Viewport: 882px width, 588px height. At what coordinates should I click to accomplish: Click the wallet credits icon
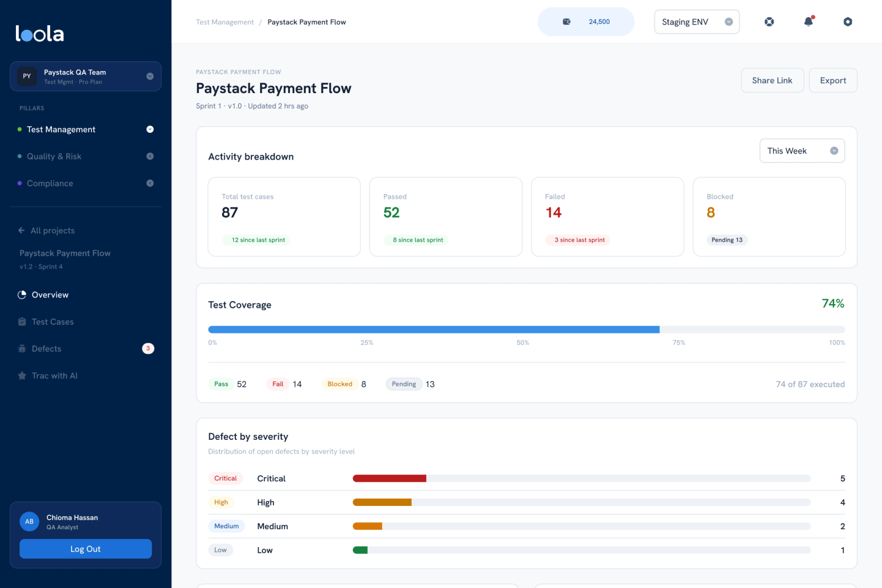click(566, 22)
